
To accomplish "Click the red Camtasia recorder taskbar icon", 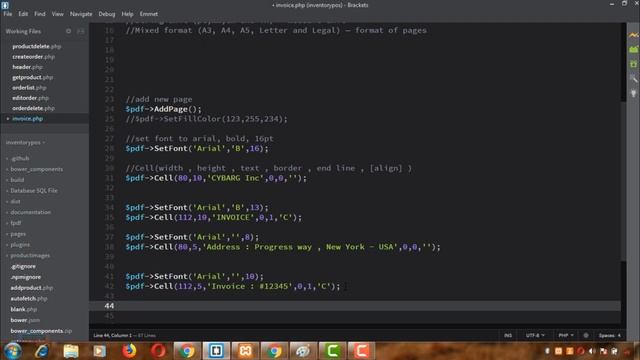I will (361, 351).
